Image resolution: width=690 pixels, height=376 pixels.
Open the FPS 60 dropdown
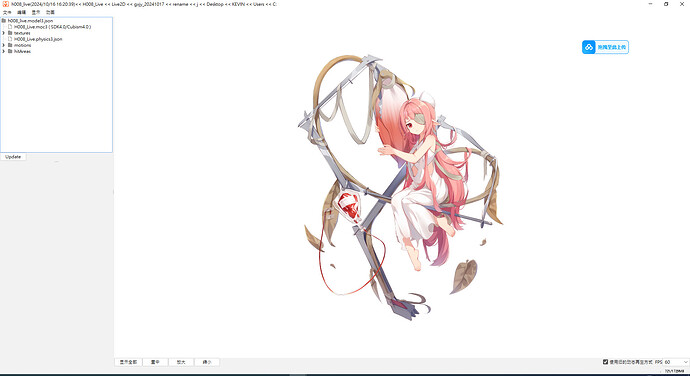[x=676, y=362]
